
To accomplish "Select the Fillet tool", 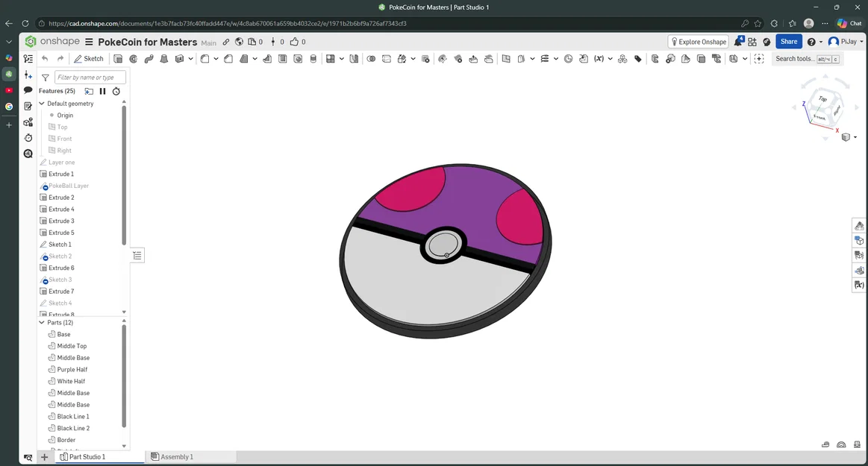I will pos(204,59).
